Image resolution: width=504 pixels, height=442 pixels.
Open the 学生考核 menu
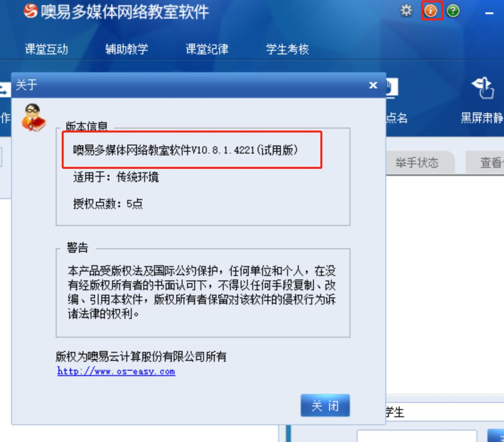287,49
